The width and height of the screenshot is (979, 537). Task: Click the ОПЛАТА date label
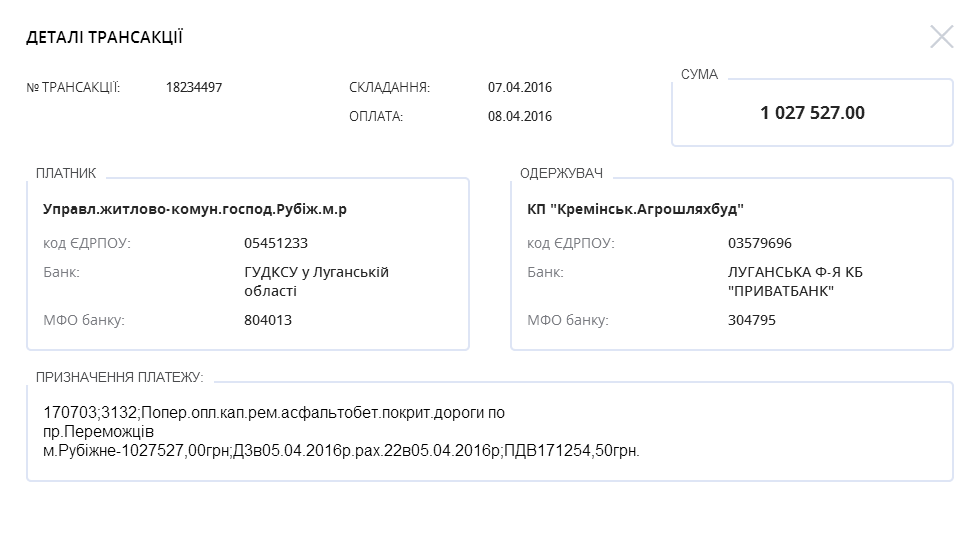pyautogui.click(x=376, y=116)
